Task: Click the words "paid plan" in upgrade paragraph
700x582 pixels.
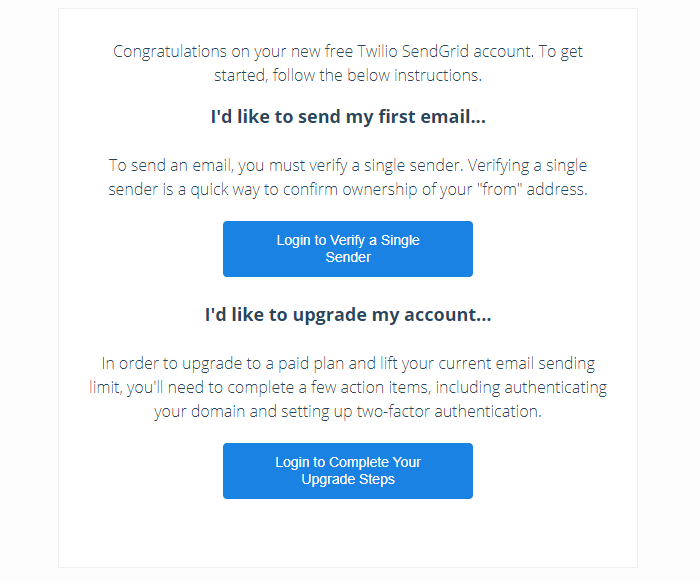Action: (311, 363)
